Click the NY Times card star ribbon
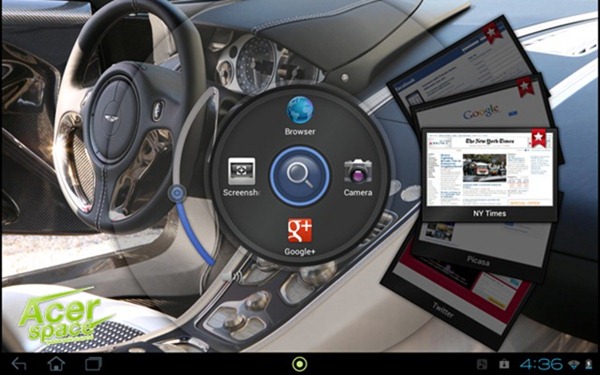Screen dimensions: 600x375 539,138
